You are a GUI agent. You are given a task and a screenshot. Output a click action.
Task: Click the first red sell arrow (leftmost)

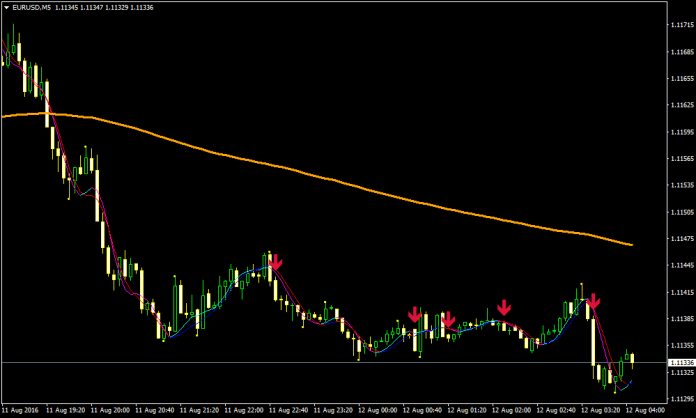[x=276, y=262]
